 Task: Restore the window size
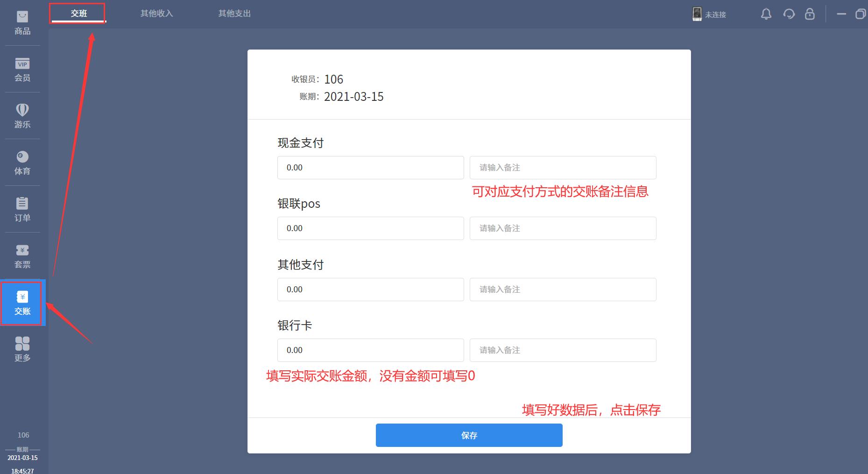pos(860,14)
